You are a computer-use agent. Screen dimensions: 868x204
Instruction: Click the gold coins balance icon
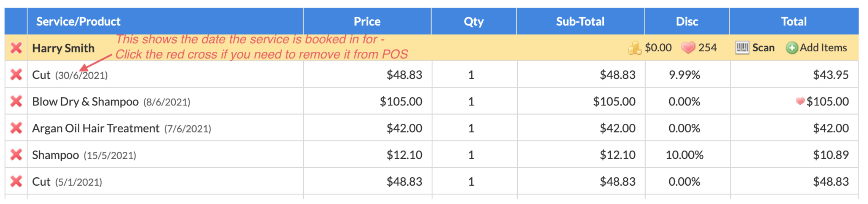coord(635,48)
